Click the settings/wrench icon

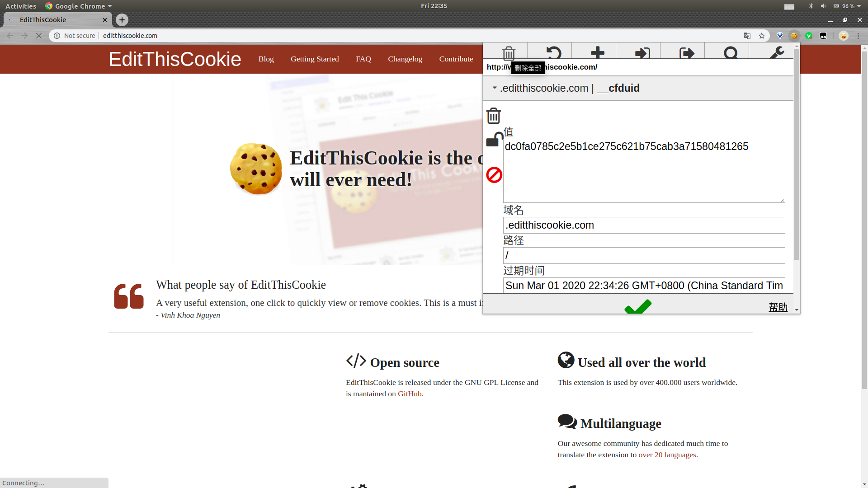(x=776, y=52)
